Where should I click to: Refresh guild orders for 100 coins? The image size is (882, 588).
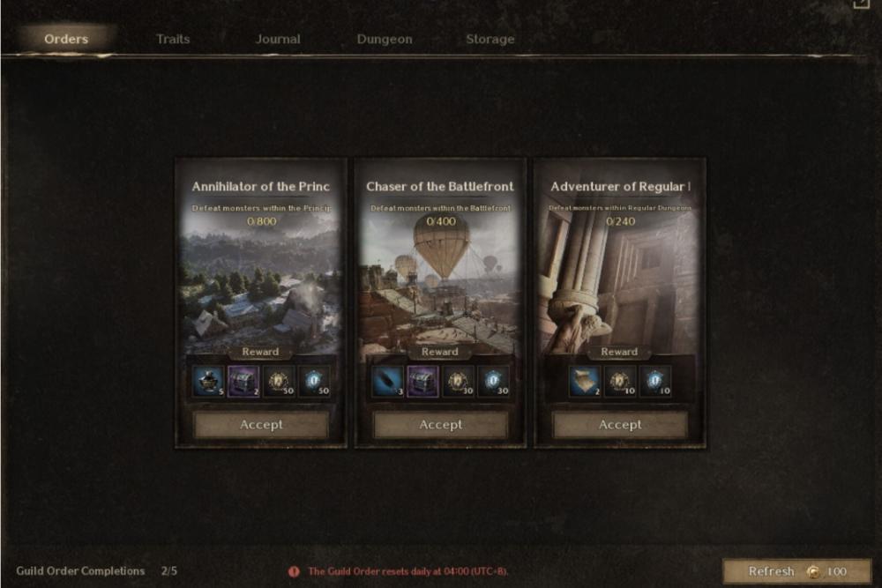[x=796, y=571]
